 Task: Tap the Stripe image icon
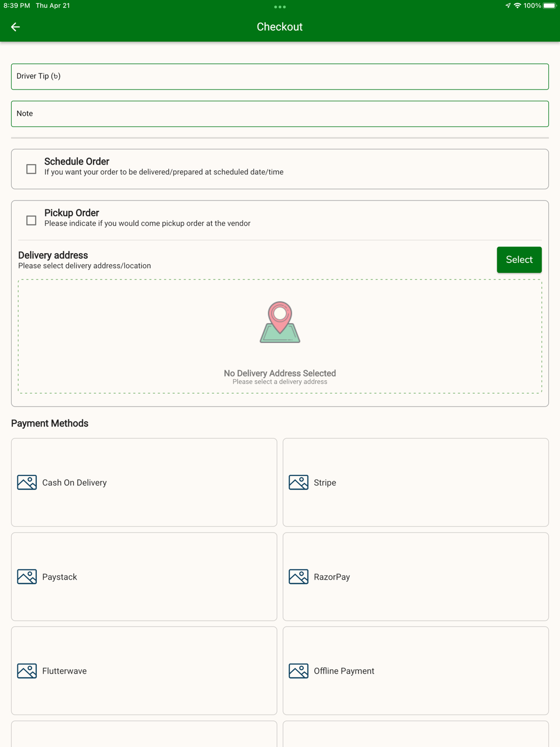pyautogui.click(x=298, y=482)
